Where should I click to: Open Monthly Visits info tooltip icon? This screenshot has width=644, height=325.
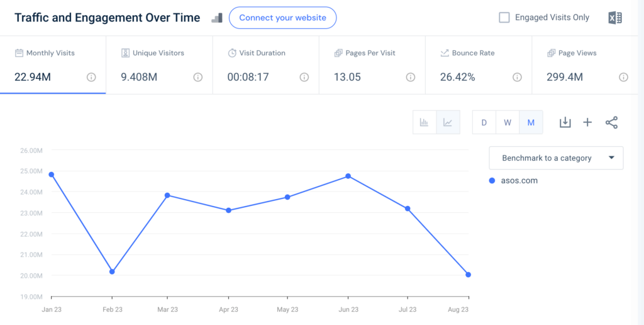[91, 77]
